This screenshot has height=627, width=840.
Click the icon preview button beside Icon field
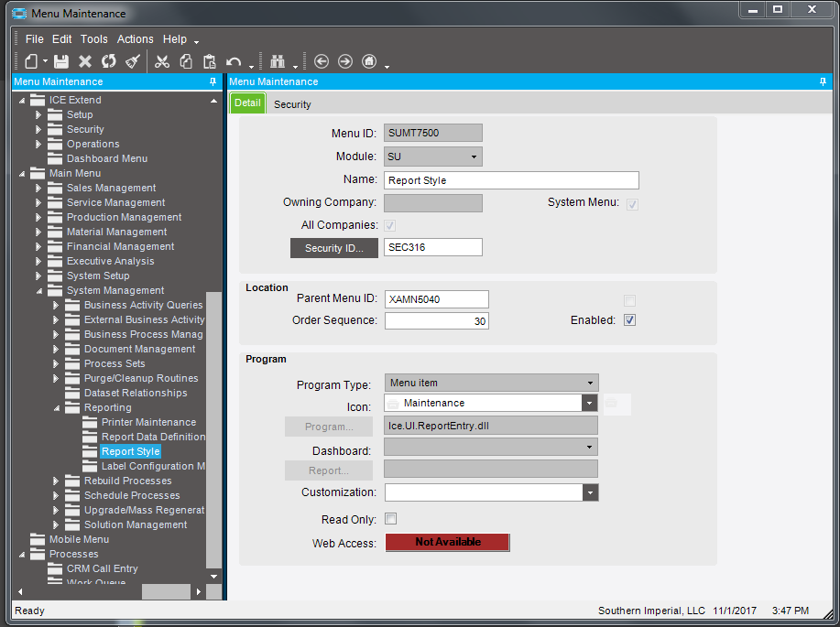coord(617,405)
